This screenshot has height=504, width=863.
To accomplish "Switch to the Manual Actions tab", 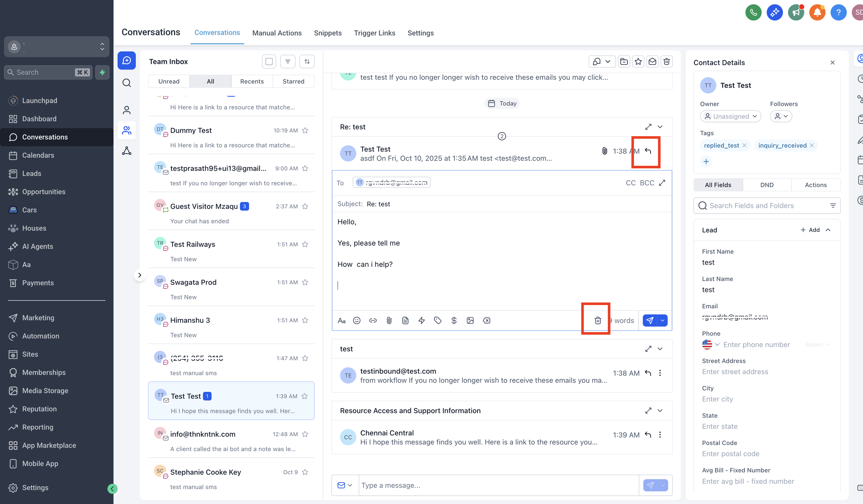I will [x=277, y=33].
